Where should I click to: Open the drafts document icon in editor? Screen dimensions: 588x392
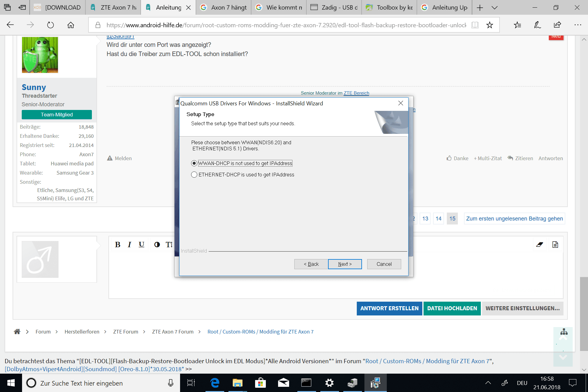point(555,244)
